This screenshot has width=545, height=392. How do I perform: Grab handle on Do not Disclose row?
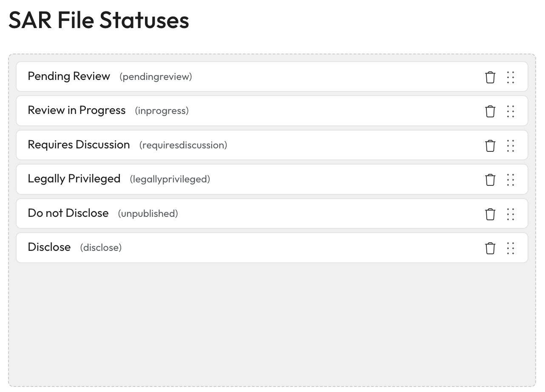[511, 214]
